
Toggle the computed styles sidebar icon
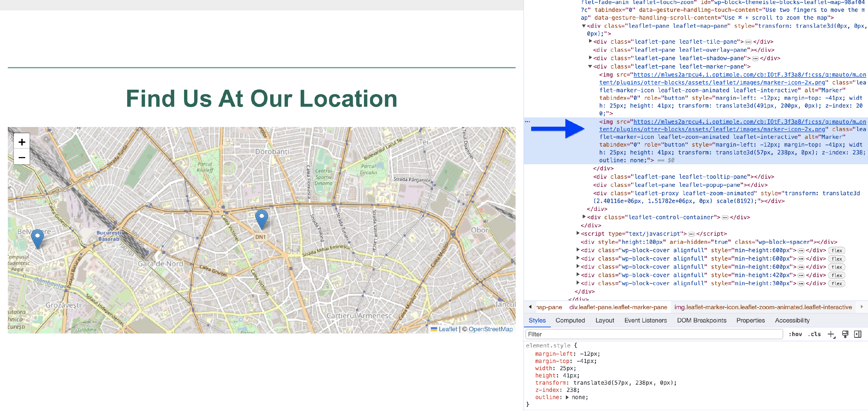(x=858, y=334)
